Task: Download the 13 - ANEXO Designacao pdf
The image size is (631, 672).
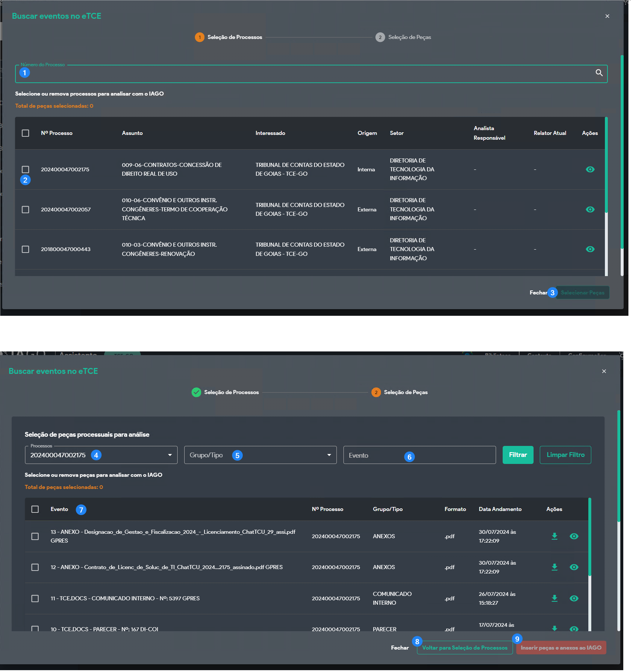Action: [x=554, y=536]
